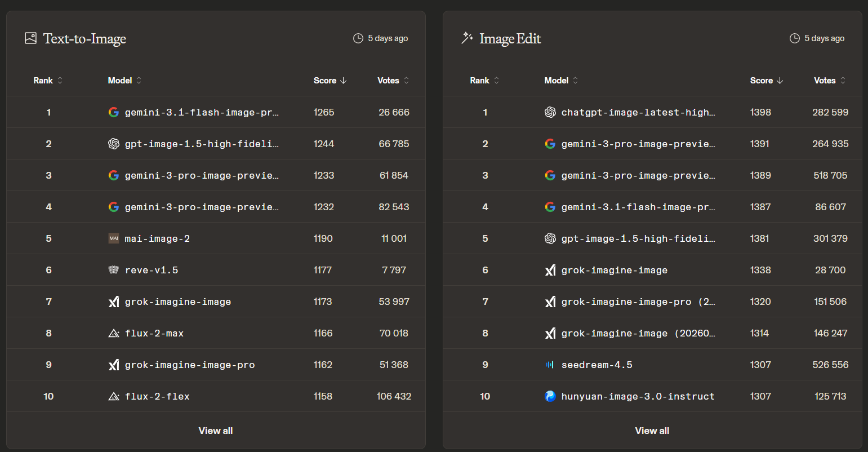Select flux-2-flex model name
Viewport: 868px width, 452px height.
[157, 396]
